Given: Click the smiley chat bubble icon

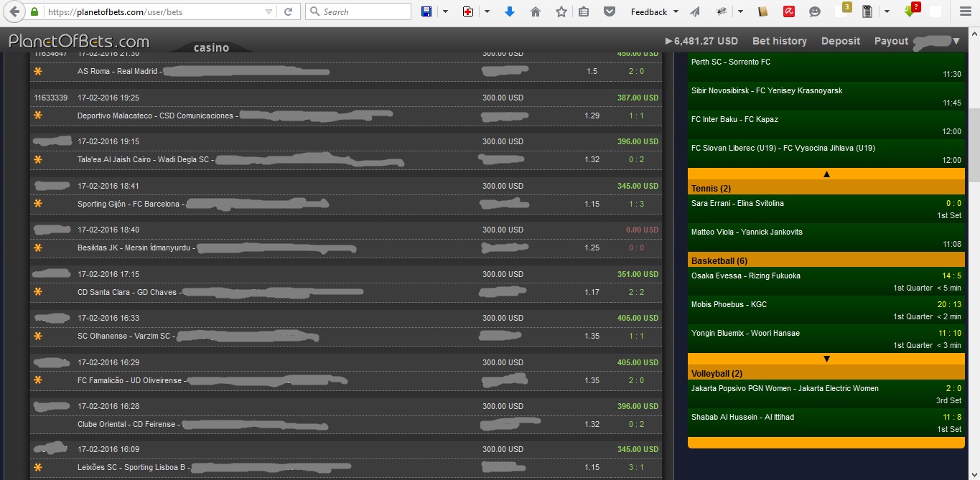Looking at the screenshot, I should (815, 11).
